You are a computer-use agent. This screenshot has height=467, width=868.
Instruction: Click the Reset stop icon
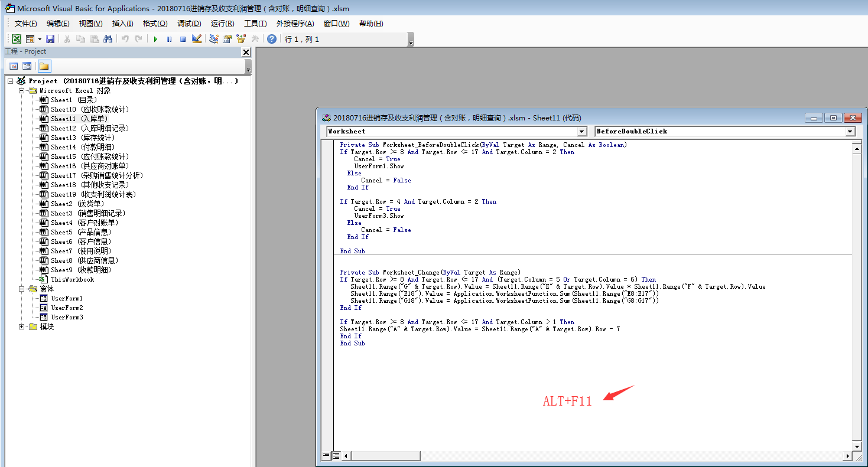pyautogui.click(x=183, y=39)
